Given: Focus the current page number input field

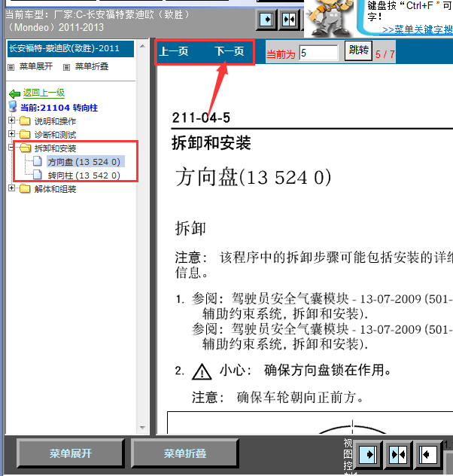Looking at the screenshot, I should click(x=318, y=53).
